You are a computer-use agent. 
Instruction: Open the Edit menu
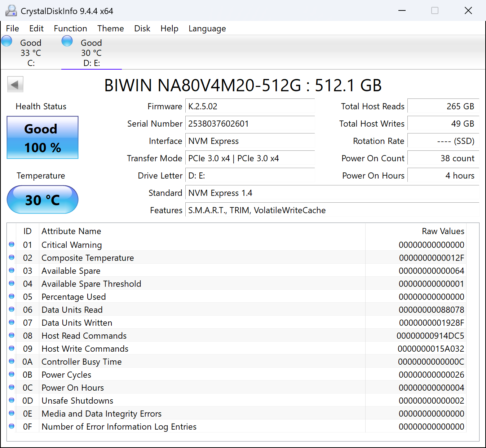click(36, 28)
